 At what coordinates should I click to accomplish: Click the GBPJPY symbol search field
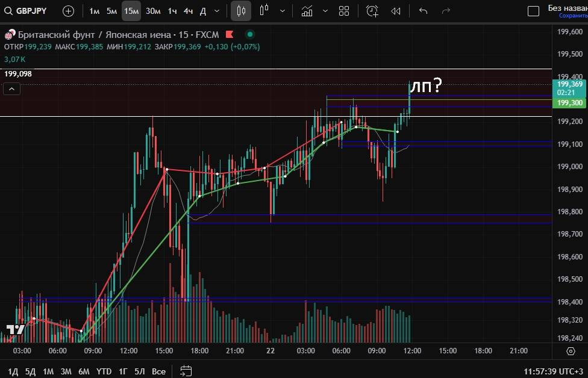click(x=27, y=11)
